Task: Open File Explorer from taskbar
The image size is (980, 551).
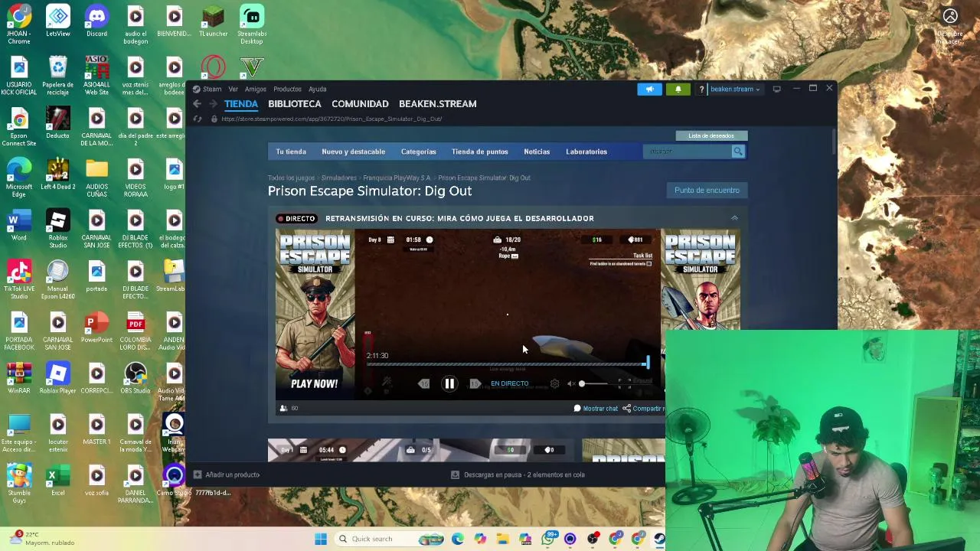Action: [x=502, y=539]
